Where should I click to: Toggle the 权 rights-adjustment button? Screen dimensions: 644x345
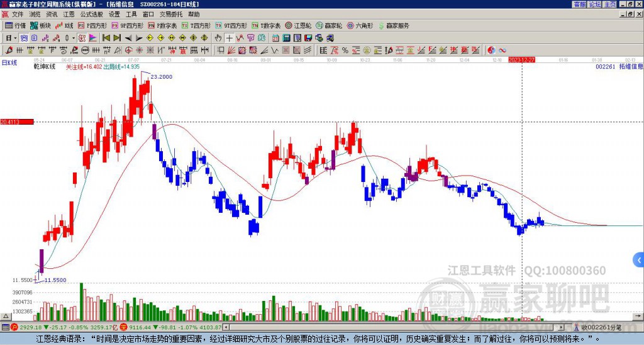coord(82,38)
